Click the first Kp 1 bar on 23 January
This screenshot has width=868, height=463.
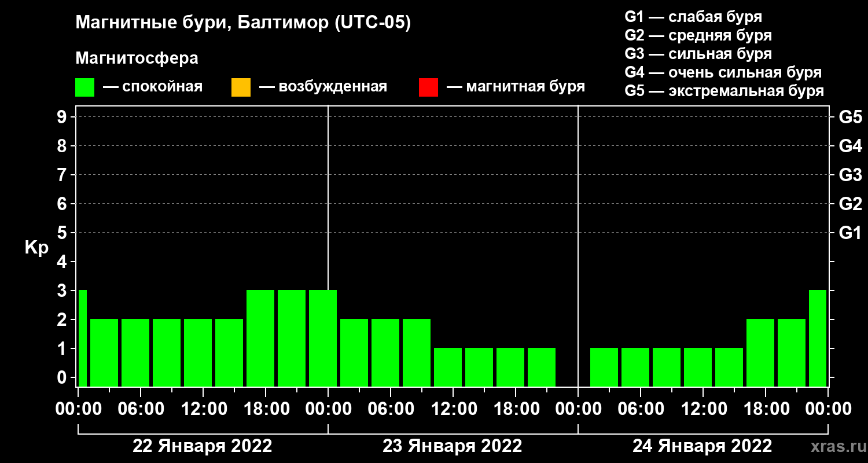(448, 367)
